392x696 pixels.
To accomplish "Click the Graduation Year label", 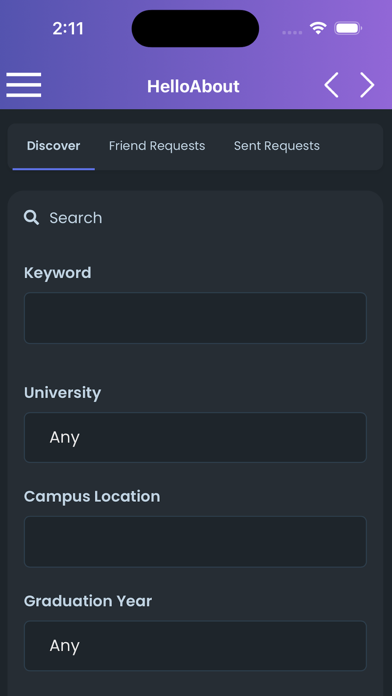I will click(88, 601).
